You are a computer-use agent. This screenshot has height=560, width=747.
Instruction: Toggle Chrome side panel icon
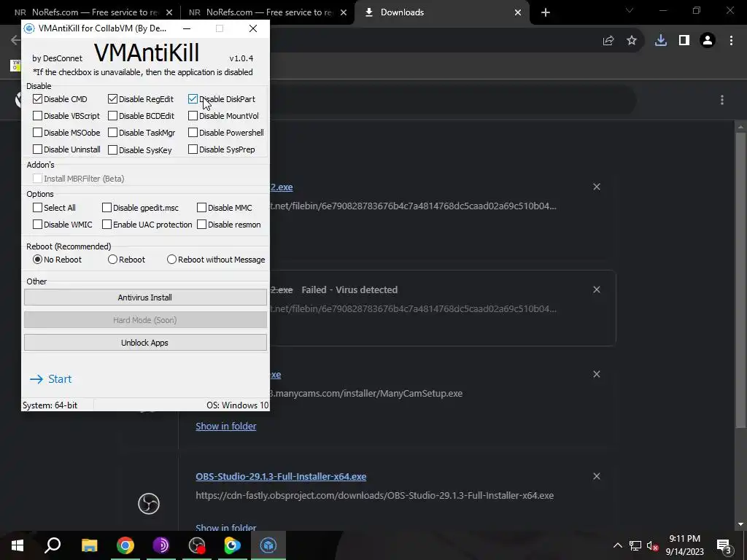(x=684, y=41)
